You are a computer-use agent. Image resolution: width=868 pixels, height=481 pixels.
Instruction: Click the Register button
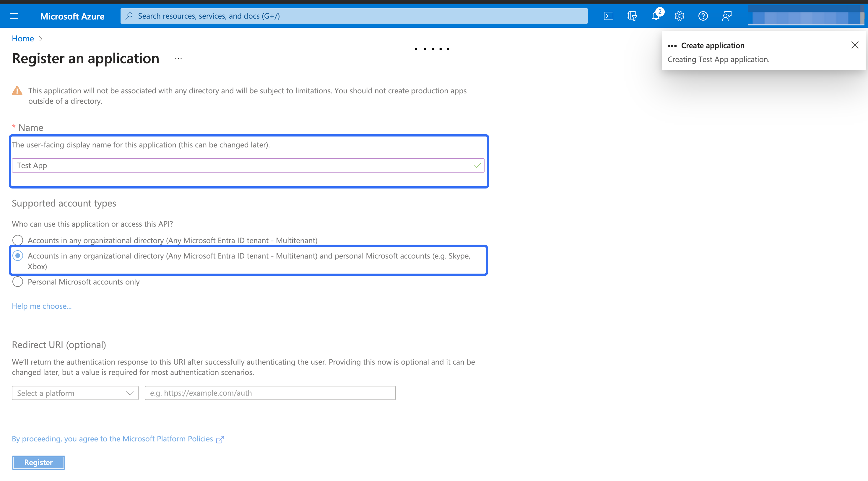(x=38, y=462)
